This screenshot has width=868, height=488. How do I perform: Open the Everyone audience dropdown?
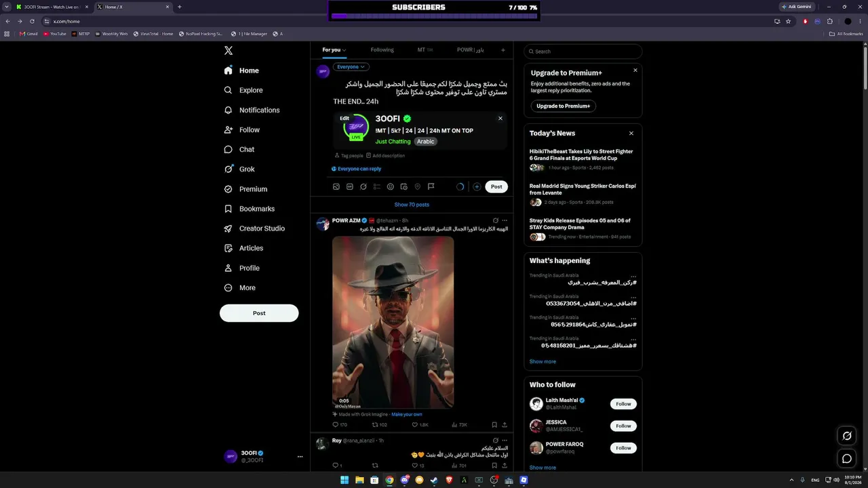pos(351,67)
